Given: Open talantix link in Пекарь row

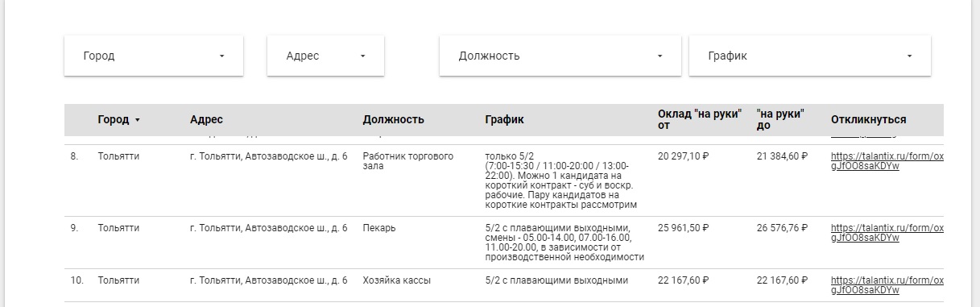Looking at the screenshot, I should [887, 233].
